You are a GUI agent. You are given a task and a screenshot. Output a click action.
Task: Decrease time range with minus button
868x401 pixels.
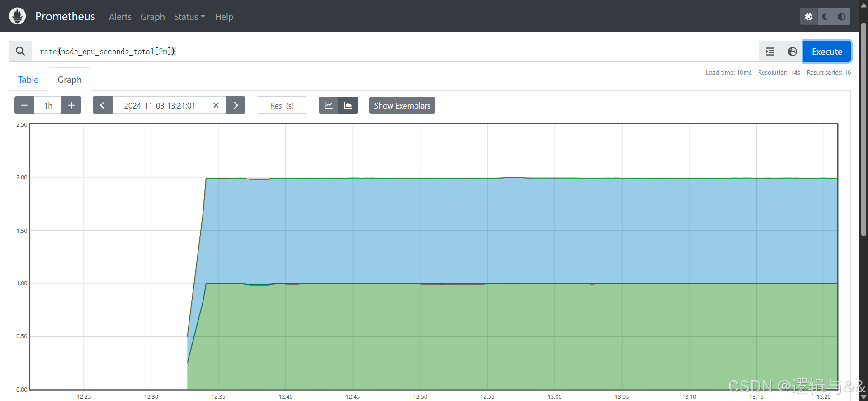[24, 105]
